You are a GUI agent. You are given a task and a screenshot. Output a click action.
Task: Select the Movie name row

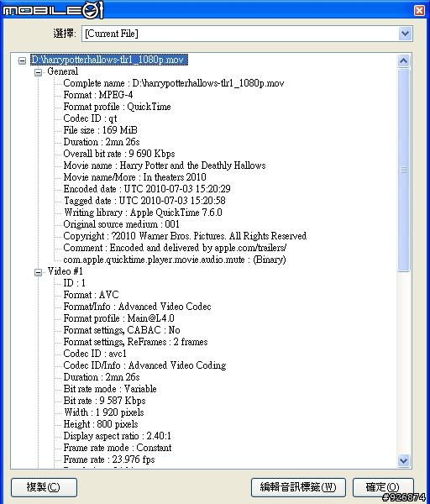click(x=165, y=165)
